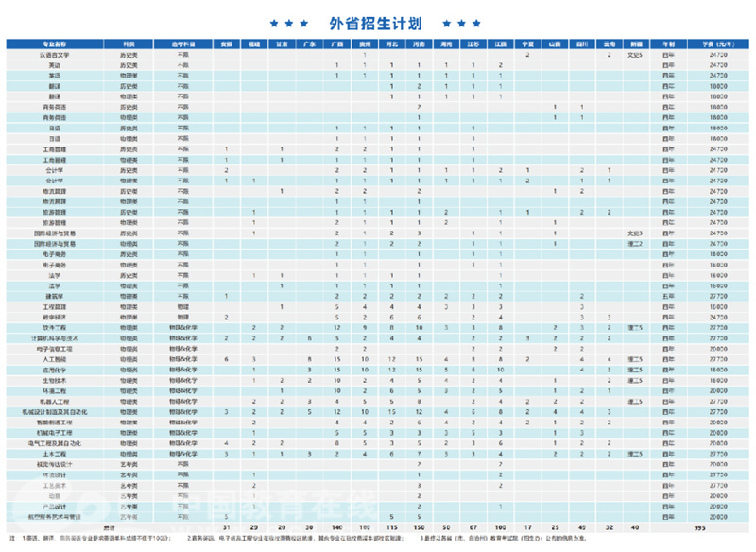The image size is (756, 552).
Task: Select the 山西 column header
Action: point(555,44)
